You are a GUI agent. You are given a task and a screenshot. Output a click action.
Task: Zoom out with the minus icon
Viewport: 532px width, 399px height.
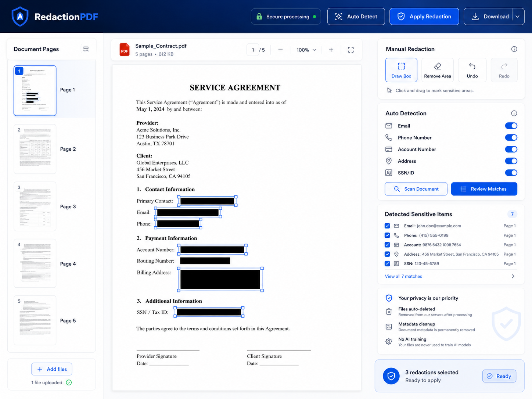pyautogui.click(x=280, y=50)
